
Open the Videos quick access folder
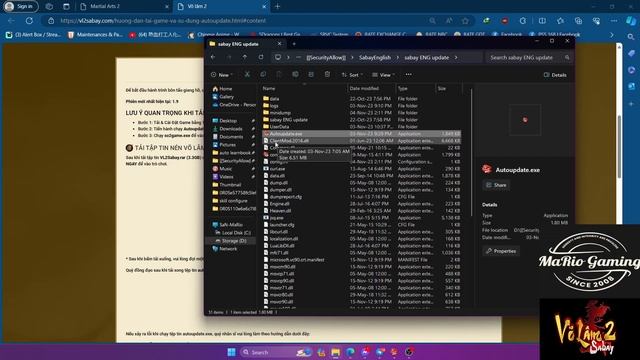227,177
